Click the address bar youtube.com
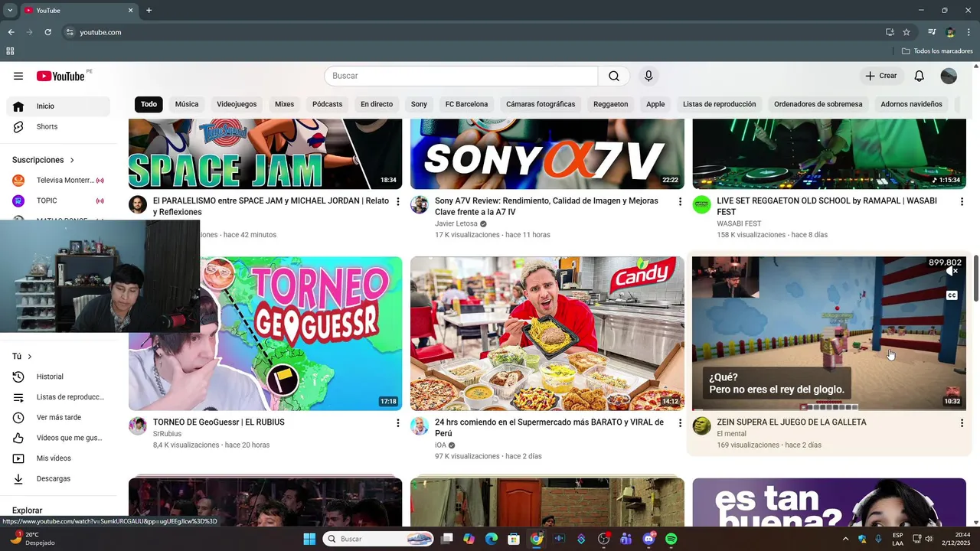This screenshot has height=551, width=980. (x=100, y=32)
